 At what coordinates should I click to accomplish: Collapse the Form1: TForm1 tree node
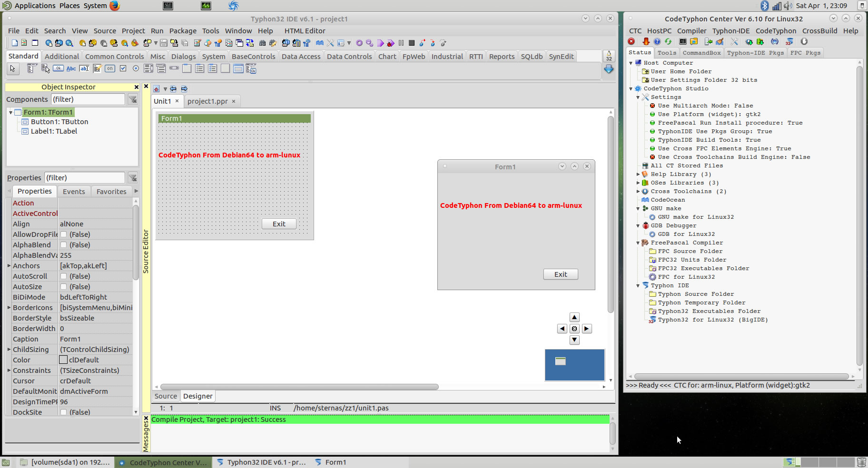(x=10, y=113)
